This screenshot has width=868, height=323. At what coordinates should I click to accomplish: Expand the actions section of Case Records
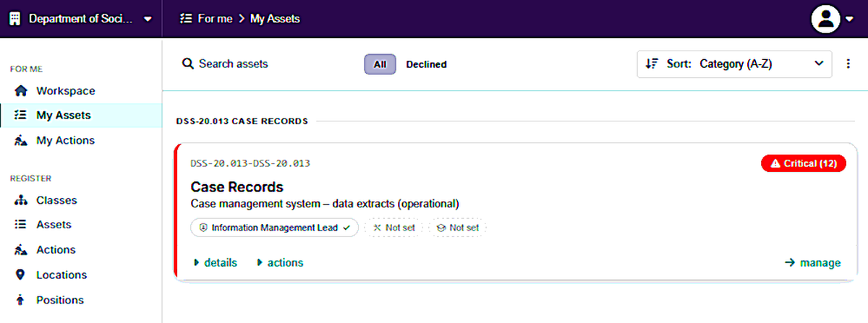[280, 262]
